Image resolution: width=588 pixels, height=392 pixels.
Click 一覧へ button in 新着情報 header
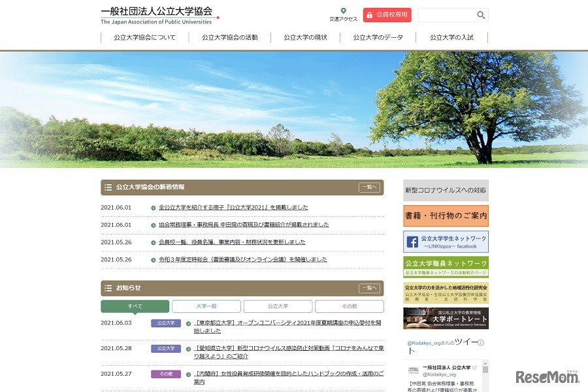point(368,188)
